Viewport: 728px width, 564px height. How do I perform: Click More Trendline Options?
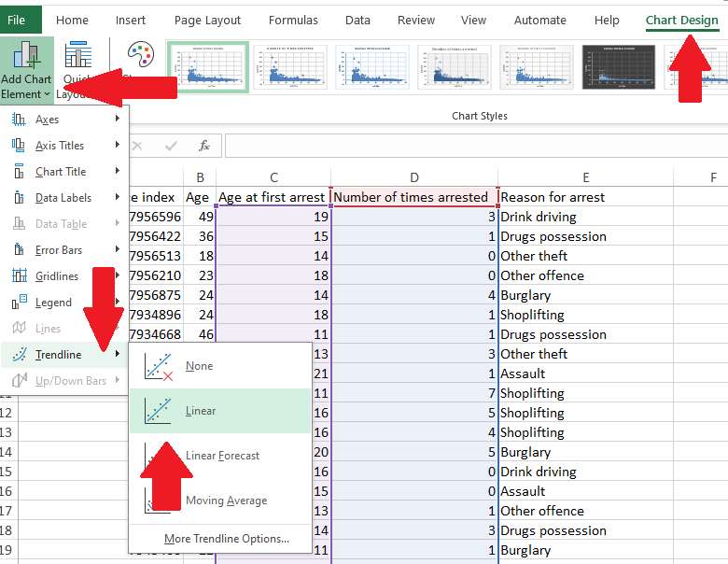[226, 539]
